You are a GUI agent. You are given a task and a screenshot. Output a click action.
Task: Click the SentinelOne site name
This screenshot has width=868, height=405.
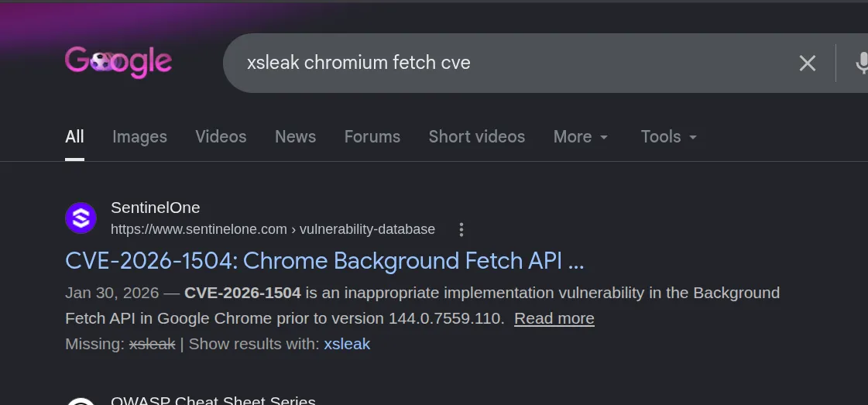coord(156,208)
